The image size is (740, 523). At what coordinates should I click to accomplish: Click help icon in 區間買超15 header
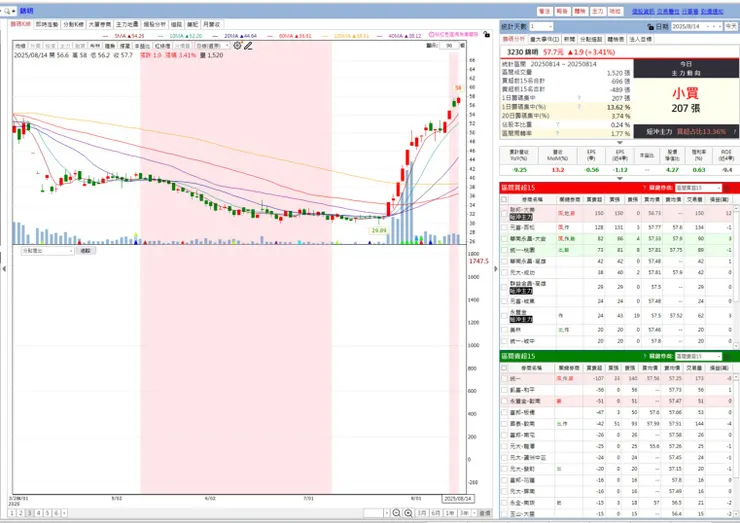pyautogui.click(x=644, y=188)
